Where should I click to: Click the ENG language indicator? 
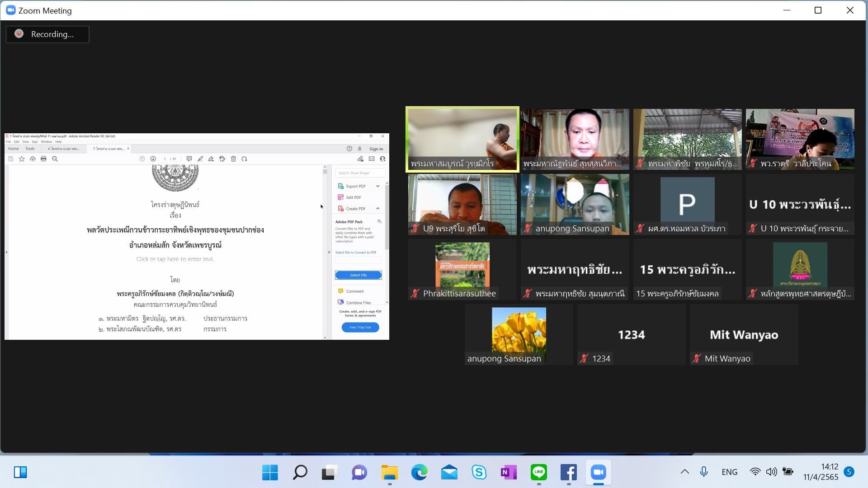click(x=729, y=472)
